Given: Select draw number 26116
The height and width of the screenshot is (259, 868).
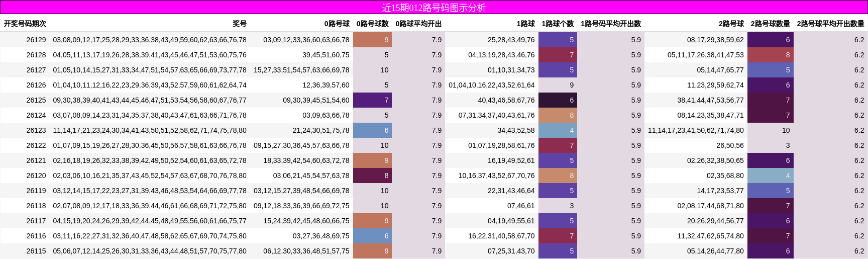Looking at the screenshot, I should [36, 236].
